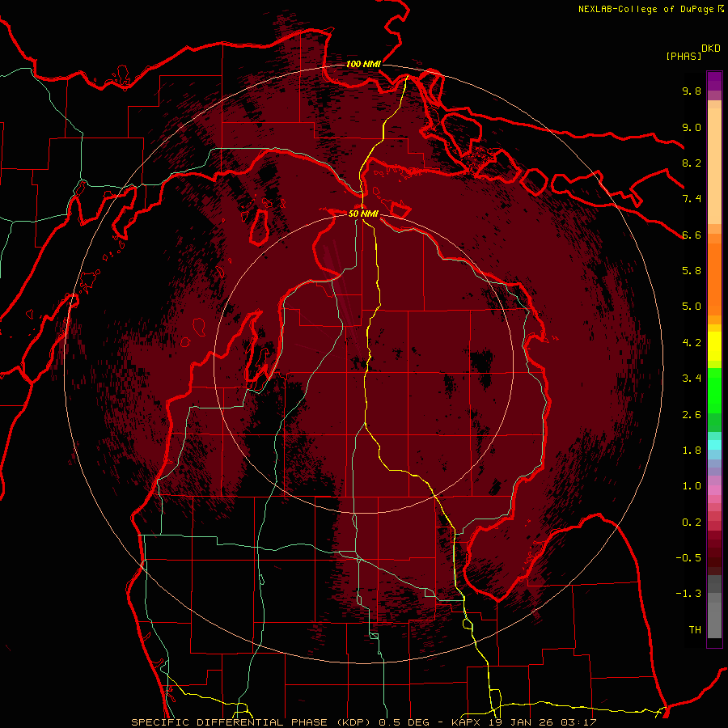Pick the cyan swatch on the color bar
The width and height of the screenshot is (728, 728).
pos(714,445)
